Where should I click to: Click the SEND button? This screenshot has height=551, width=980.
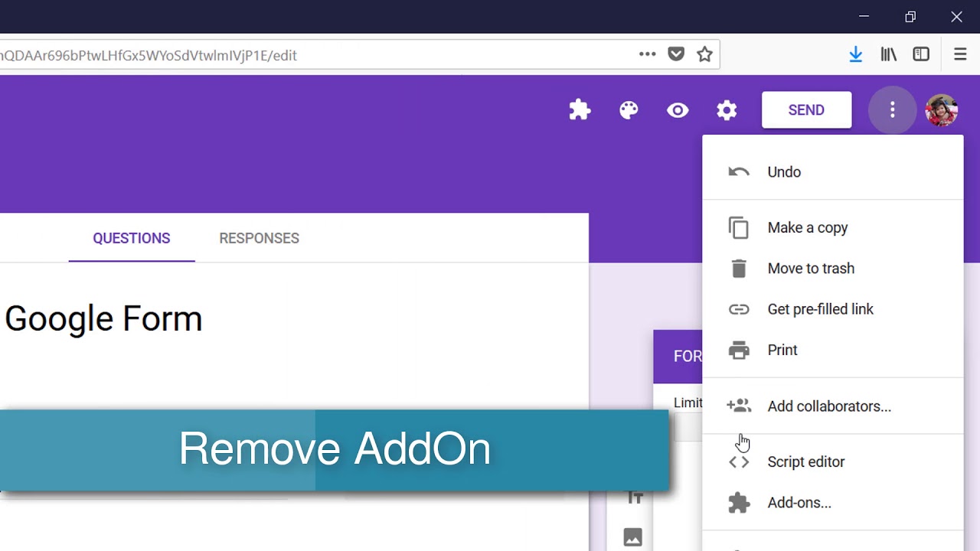click(x=806, y=110)
